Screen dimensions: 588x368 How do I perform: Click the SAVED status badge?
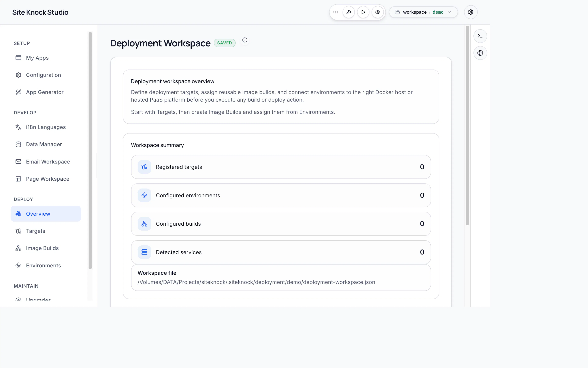point(224,43)
